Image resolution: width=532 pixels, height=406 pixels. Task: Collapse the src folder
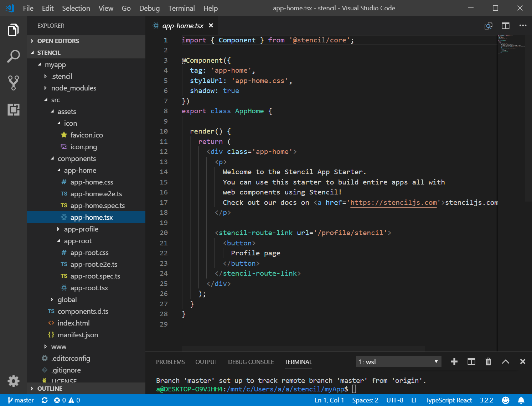(86, 100)
